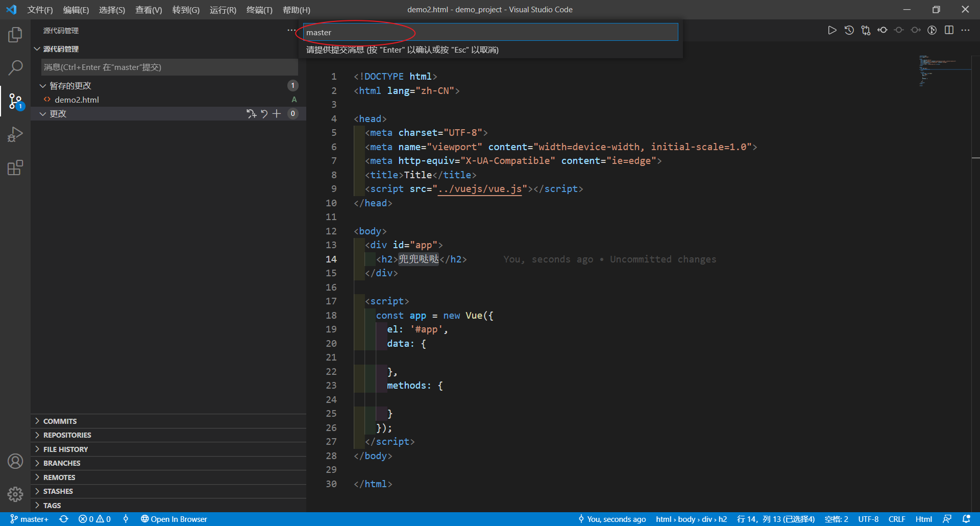Collapse the 暂存的更改 group
This screenshot has height=526, width=980.
coord(43,86)
